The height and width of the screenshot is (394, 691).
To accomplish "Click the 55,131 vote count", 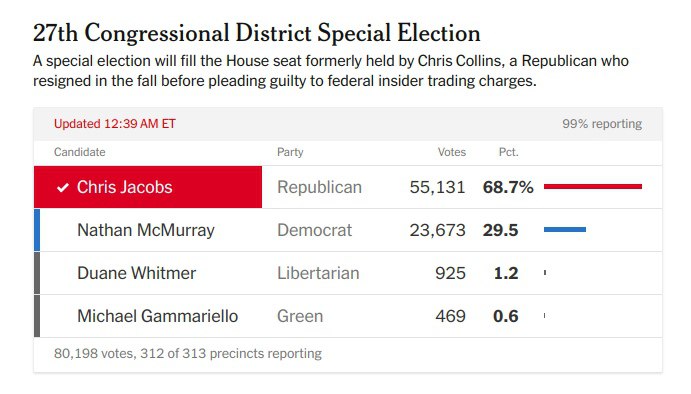I will (437, 187).
